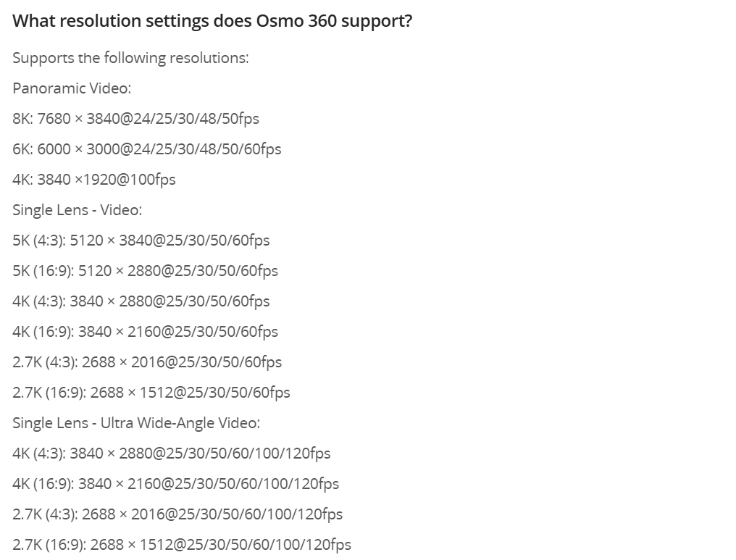This screenshot has width=736, height=560.
Task: Click the heading about Osmo 360 resolution settings
Action: coord(212,21)
